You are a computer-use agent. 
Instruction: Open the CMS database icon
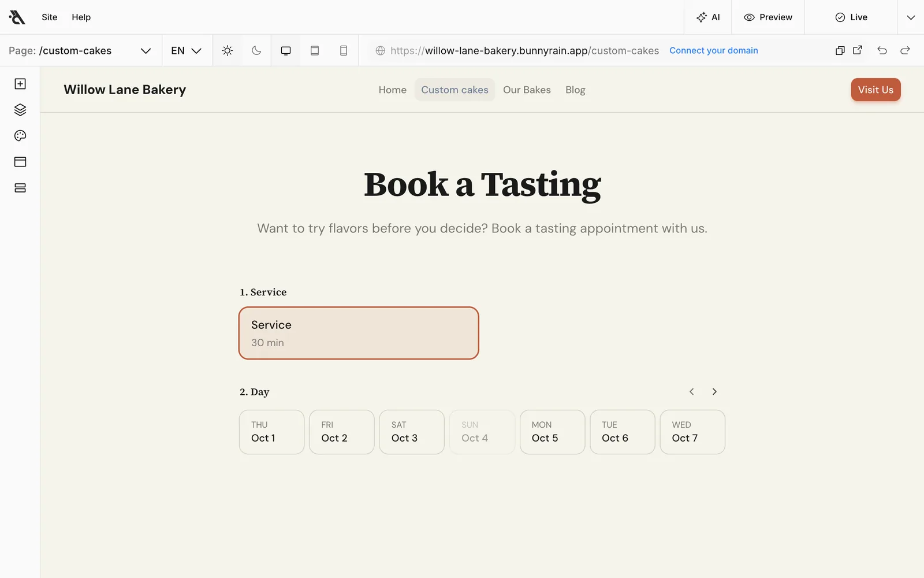[20, 188]
